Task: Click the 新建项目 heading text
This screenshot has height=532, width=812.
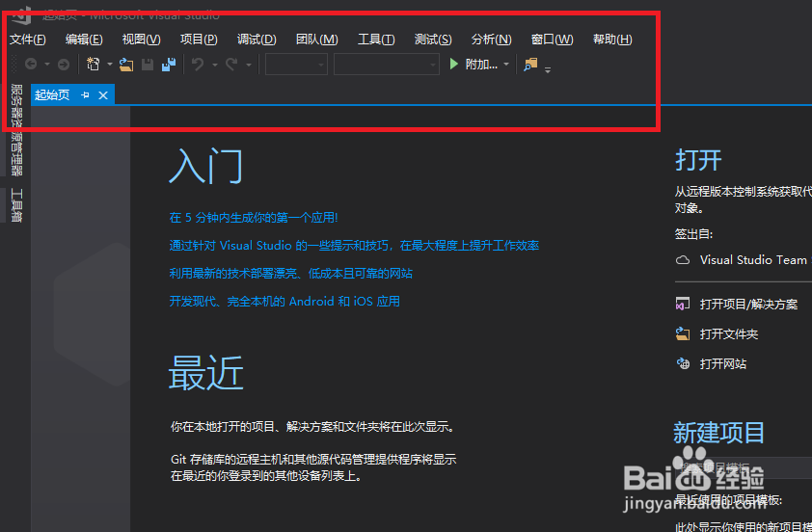Action: [x=718, y=432]
